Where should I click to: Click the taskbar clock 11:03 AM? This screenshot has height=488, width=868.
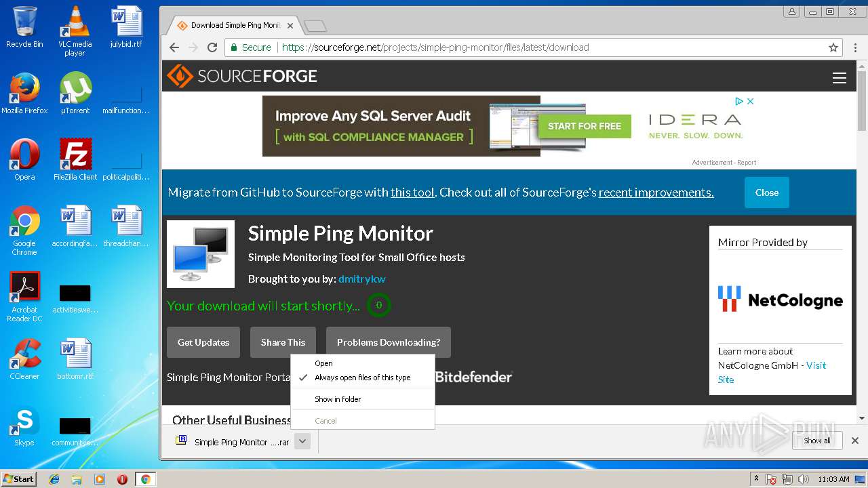point(833,479)
